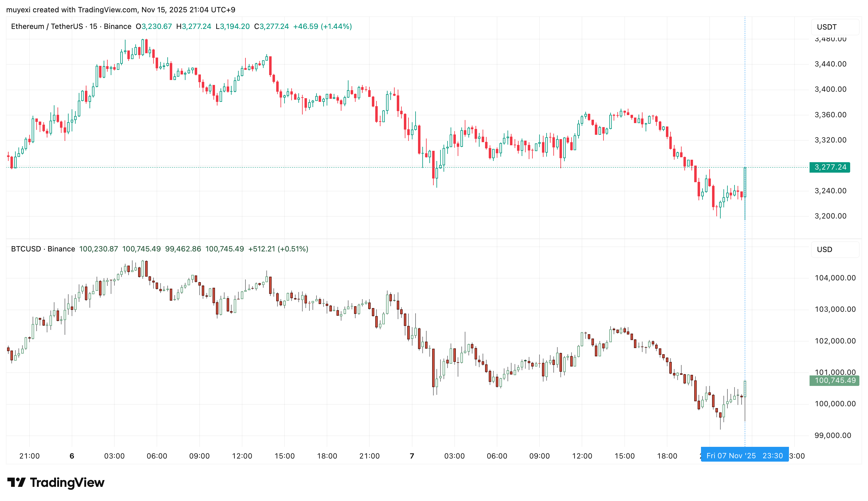The height and width of the screenshot is (501, 868).
Task: Click the 104,000.00 price axis label
Action: [835, 278]
